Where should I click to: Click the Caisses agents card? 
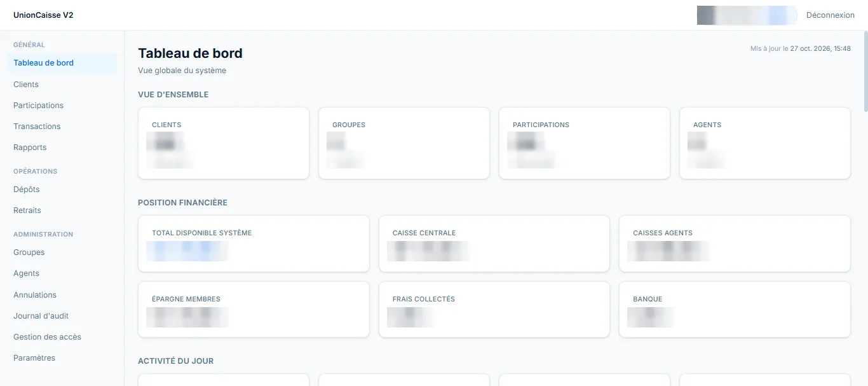click(x=735, y=244)
